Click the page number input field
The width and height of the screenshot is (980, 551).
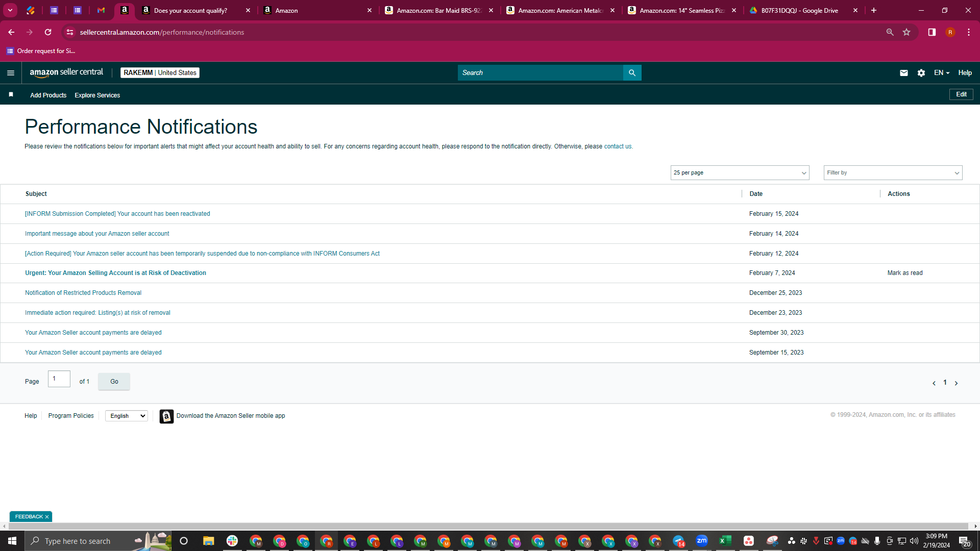point(59,379)
